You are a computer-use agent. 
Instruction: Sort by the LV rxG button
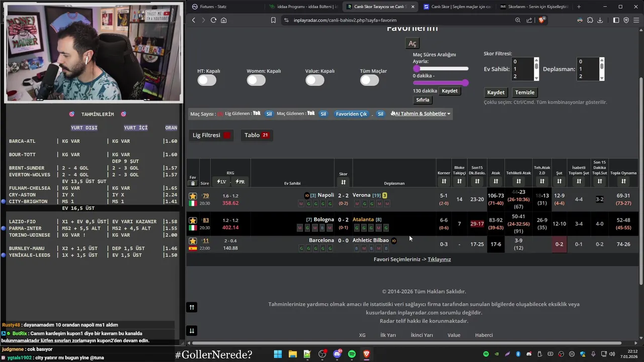221,182
